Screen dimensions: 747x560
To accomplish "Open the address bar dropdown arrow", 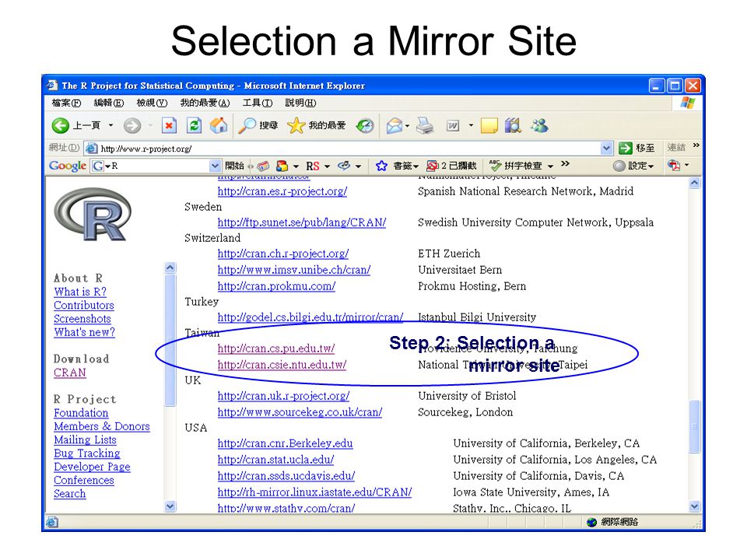I will coord(606,148).
